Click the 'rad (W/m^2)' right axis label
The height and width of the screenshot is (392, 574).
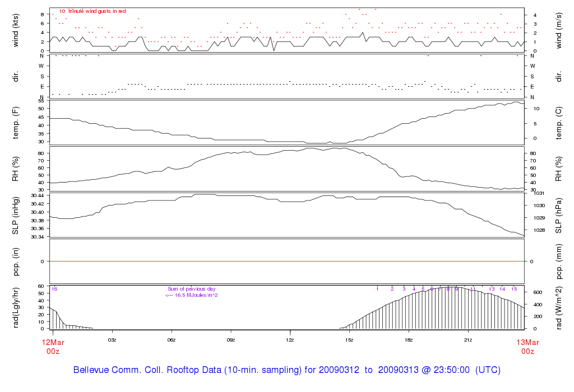coord(559,308)
